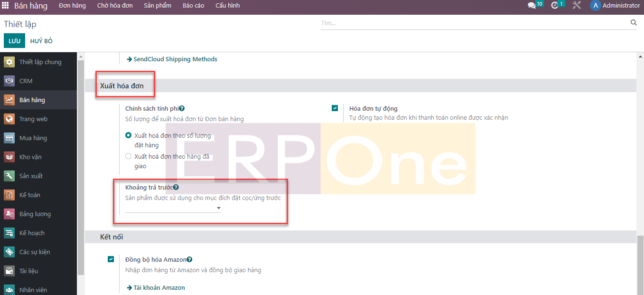Click the Tìm search input field
Viewport: 644px width, 295px height.
click(x=474, y=23)
